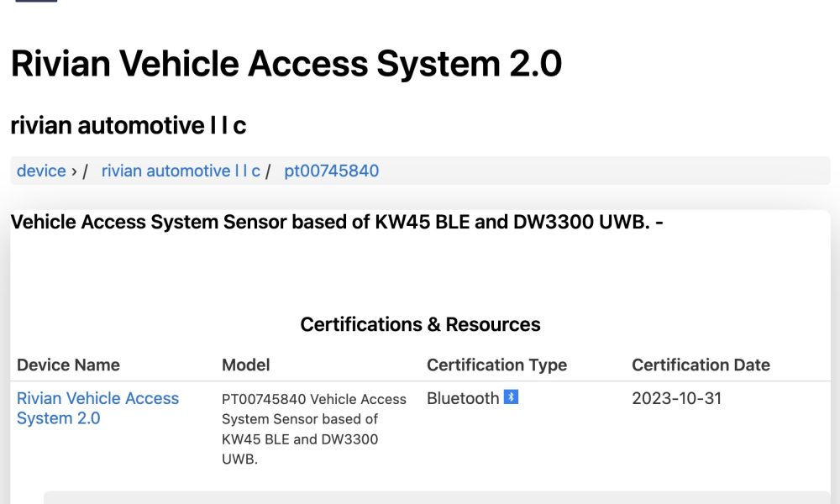Open 'Rivian Vehicle Access System 2.0' table link

click(x=97, y=408)
